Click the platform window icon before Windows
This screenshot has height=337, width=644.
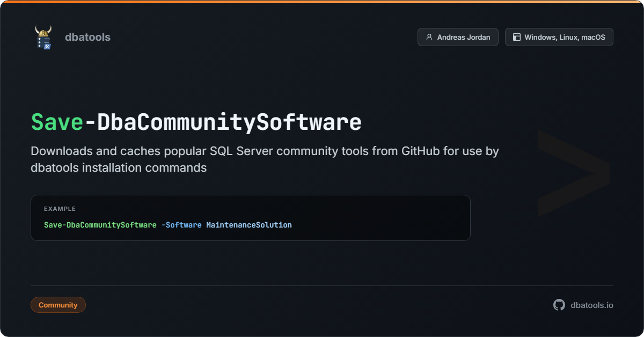(516, 37)
